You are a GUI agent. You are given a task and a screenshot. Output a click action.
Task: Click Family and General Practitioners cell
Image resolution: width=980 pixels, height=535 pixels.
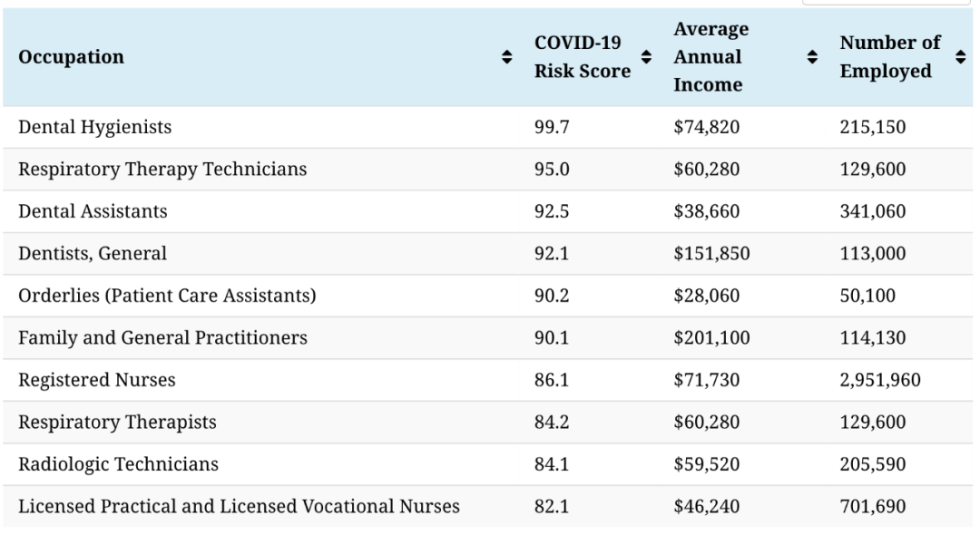[162, 338]
